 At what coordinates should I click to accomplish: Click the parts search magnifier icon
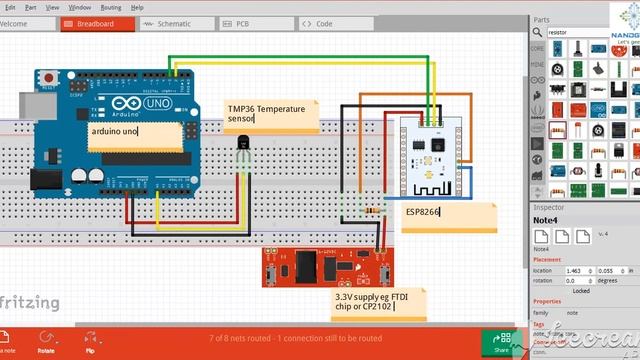537,32
